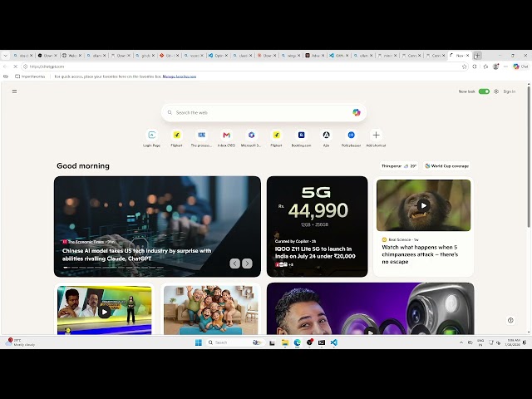The width and height of the screenshot is (532, 399).
Task: Open the cartoon family on couch card
Action: 210,310
